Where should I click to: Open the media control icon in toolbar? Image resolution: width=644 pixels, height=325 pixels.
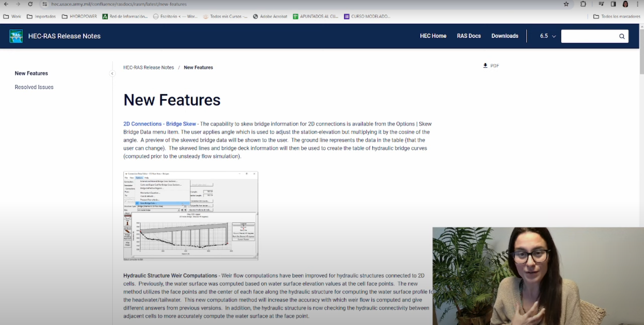click(601, 4)
